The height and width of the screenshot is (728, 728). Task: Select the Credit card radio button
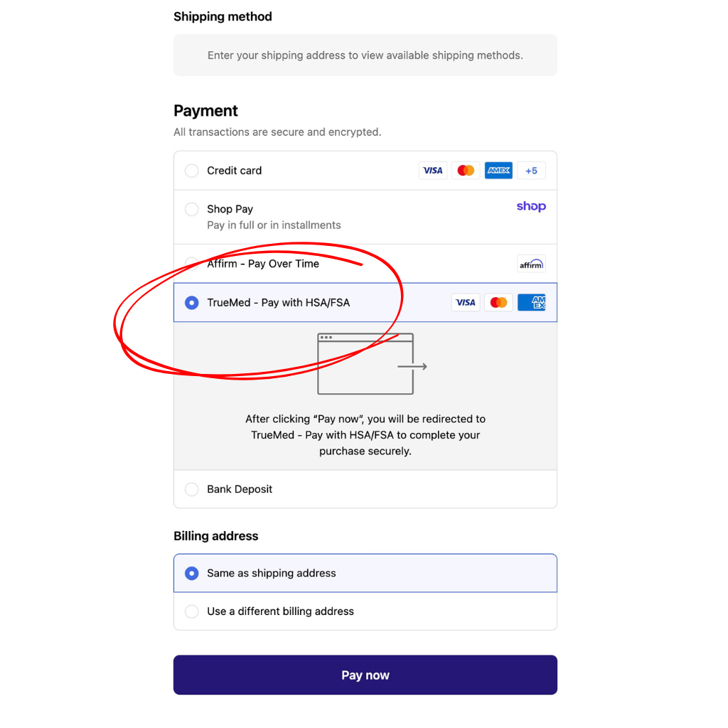coord(192,171)
